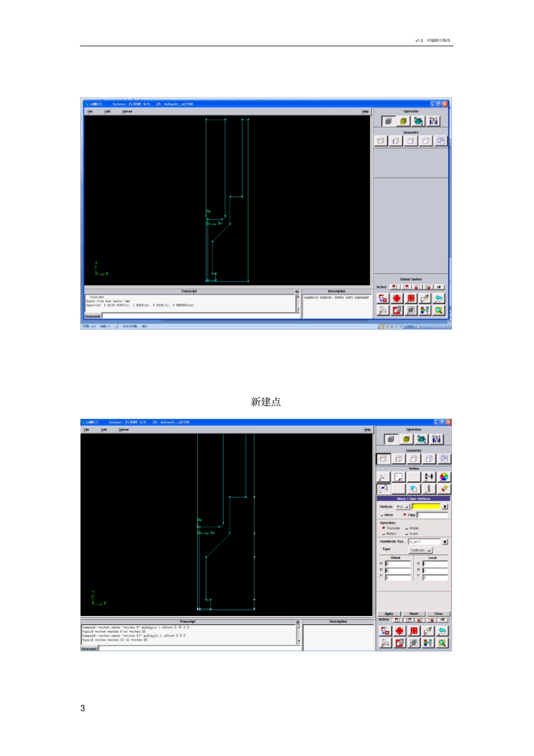This screenshot has width=534, height=756.
Task: Click the Global y coordinate field
Action: point(398,570)
